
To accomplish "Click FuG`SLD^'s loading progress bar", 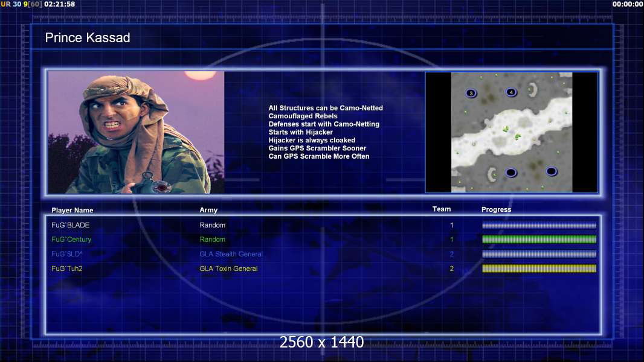I will point(539,254).
